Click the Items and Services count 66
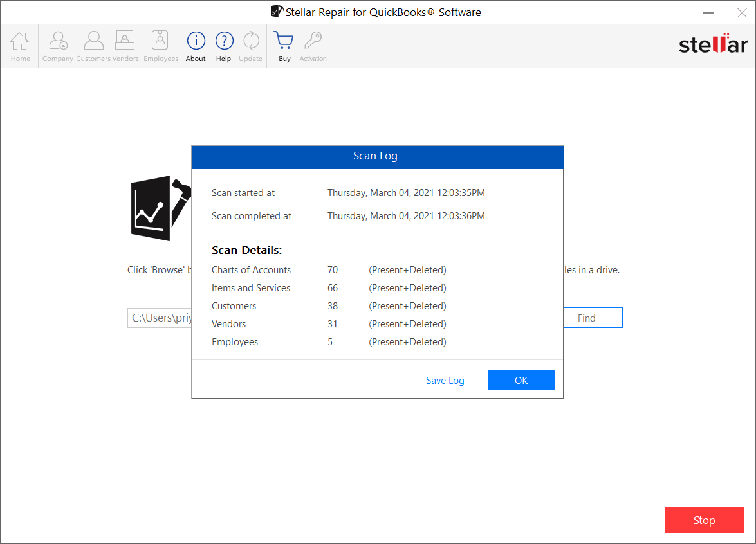The height and width of the screenshot is (544, 756). coord(333,287)
